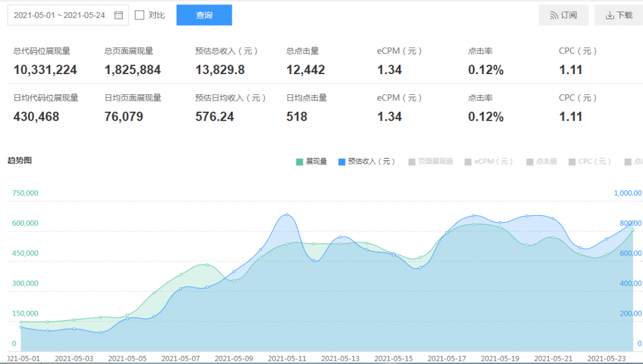Click the date range input 2021-05-01 ~ 2021-05-24
Viewport: 643px width, 364px height.
point(60,15)
